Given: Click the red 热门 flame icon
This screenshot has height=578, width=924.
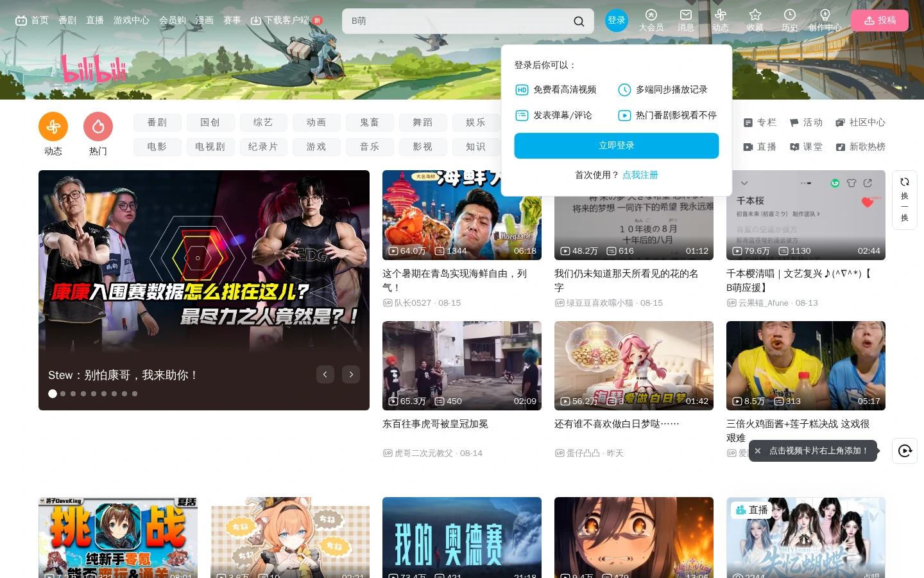Looking at the screenshot, I should 98,127.
